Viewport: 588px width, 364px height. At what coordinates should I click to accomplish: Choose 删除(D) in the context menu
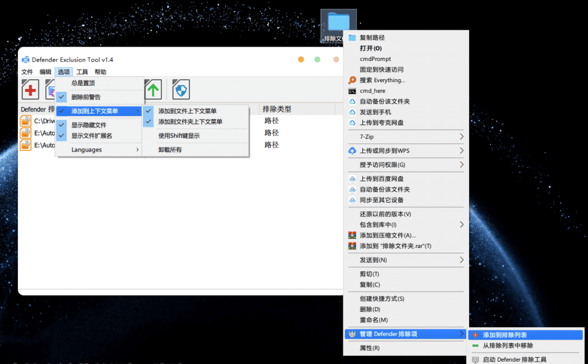[x=406, y=309]
